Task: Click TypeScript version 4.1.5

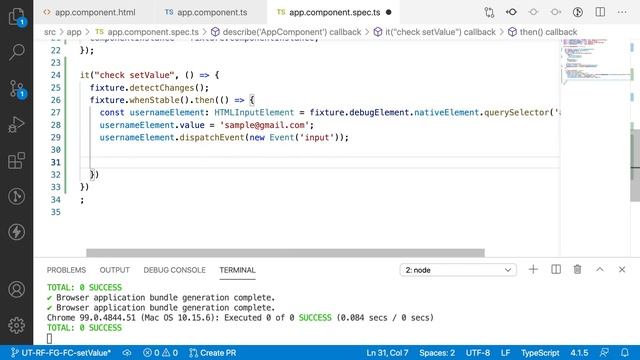Action: [x=579, y=353]
